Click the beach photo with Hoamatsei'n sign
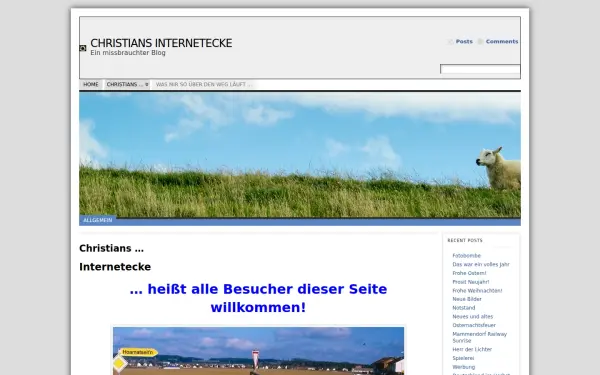Screen dimensions: 600x375 [258, 351]
